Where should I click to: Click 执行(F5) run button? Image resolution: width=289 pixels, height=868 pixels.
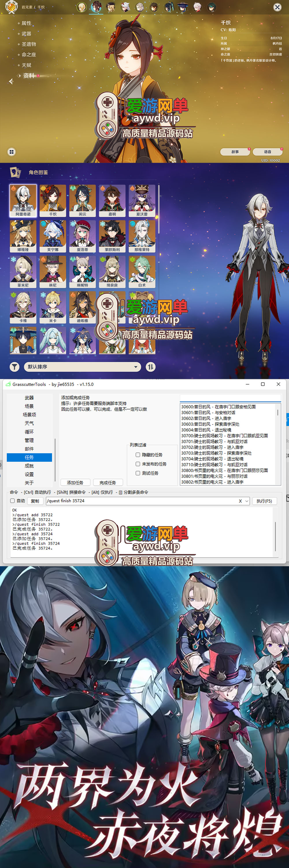point(264,501)
